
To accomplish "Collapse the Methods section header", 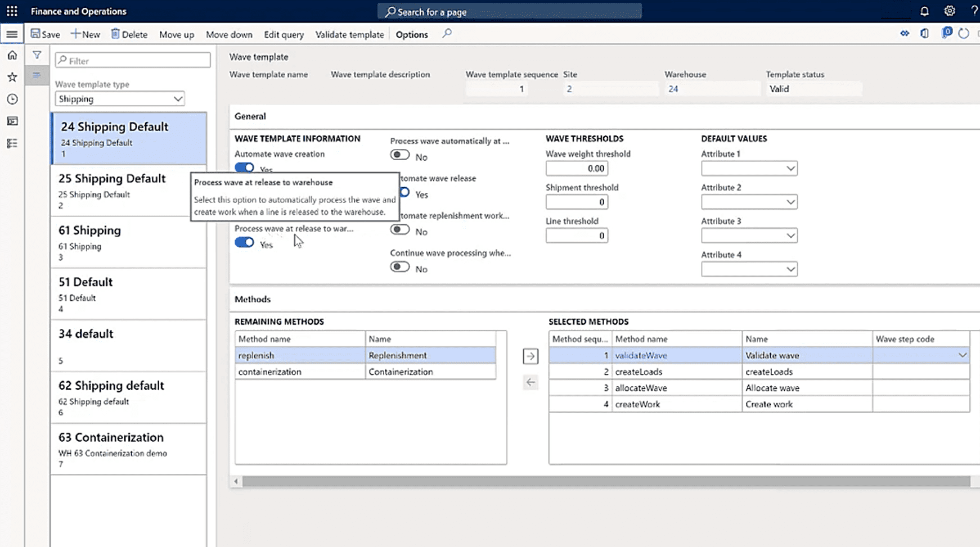I will click(x=253, y=299).
